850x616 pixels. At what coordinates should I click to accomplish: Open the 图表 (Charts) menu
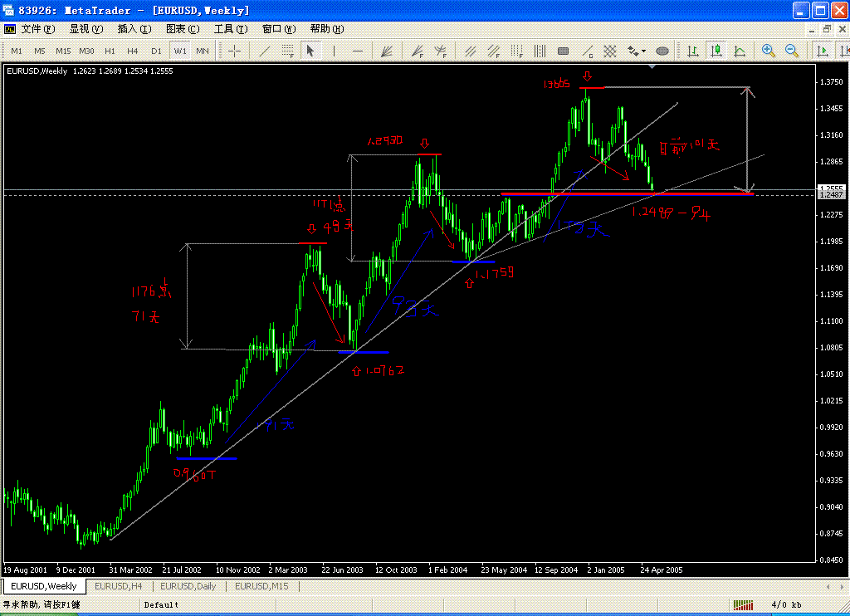coord(183,29)
